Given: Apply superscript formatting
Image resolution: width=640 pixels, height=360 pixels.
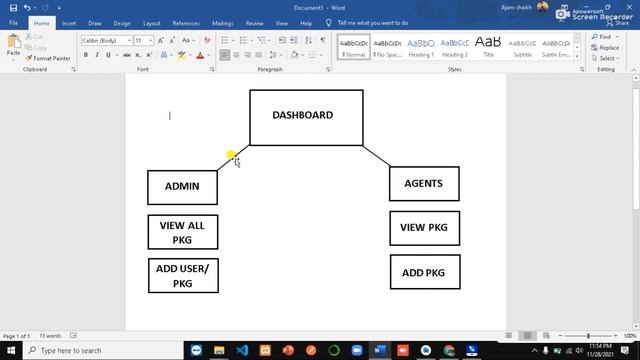Looking at the screenshot, I should [x=149, y=55].
